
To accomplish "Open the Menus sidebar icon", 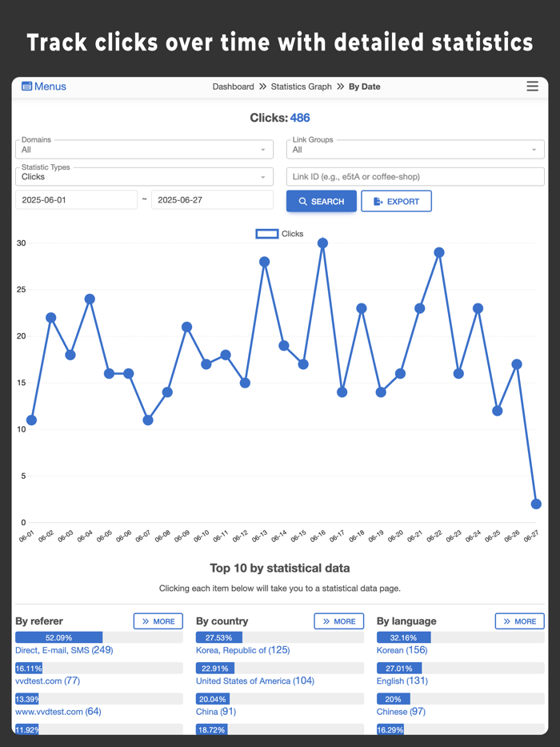I will click(26, 86).
